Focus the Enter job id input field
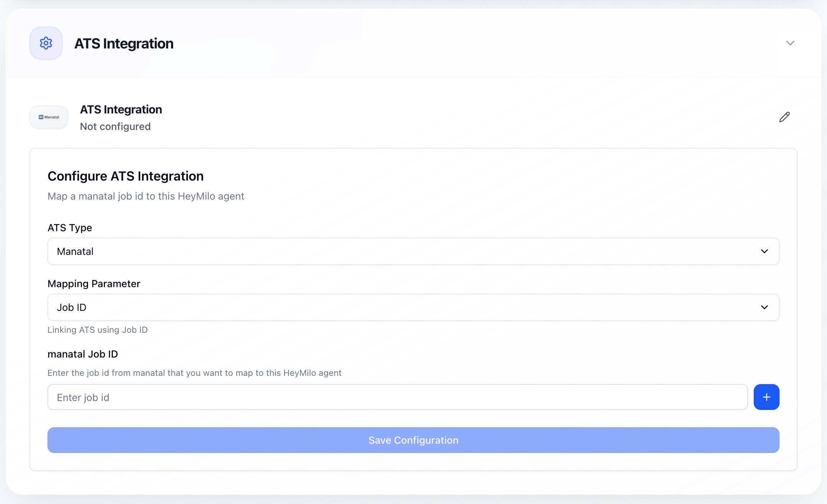 (x=397, y=397)
